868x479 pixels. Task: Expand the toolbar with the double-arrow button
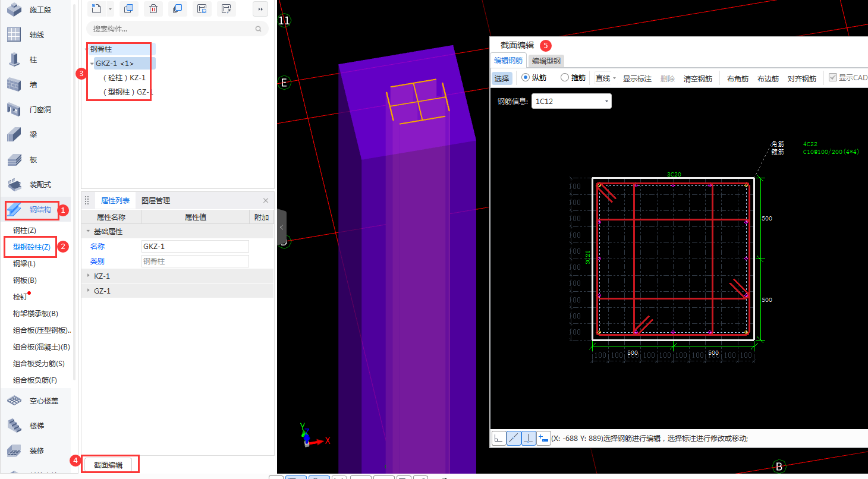tap(260, 9)
